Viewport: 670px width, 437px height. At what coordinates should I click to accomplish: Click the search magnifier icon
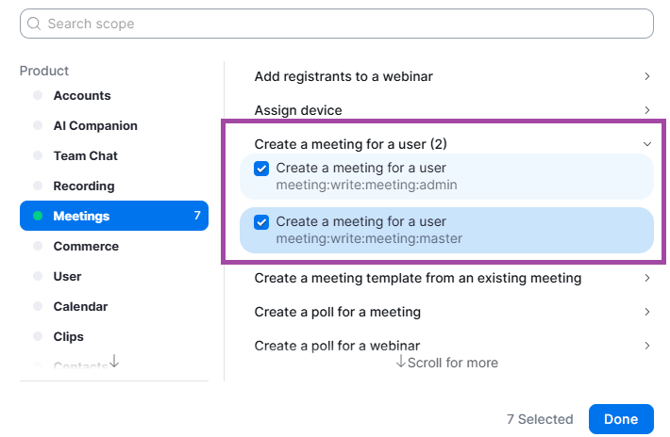35,23
